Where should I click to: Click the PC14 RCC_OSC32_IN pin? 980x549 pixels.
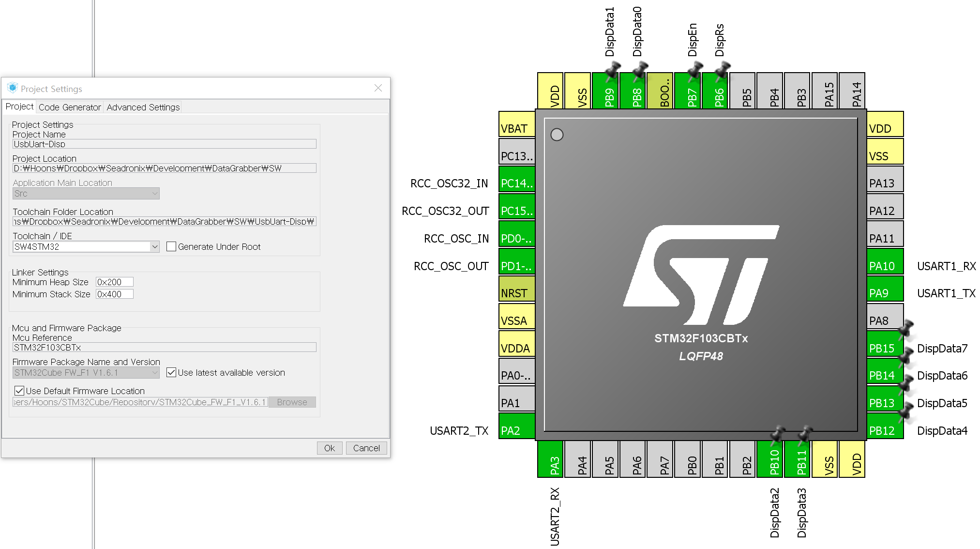(x=516, y=179)
